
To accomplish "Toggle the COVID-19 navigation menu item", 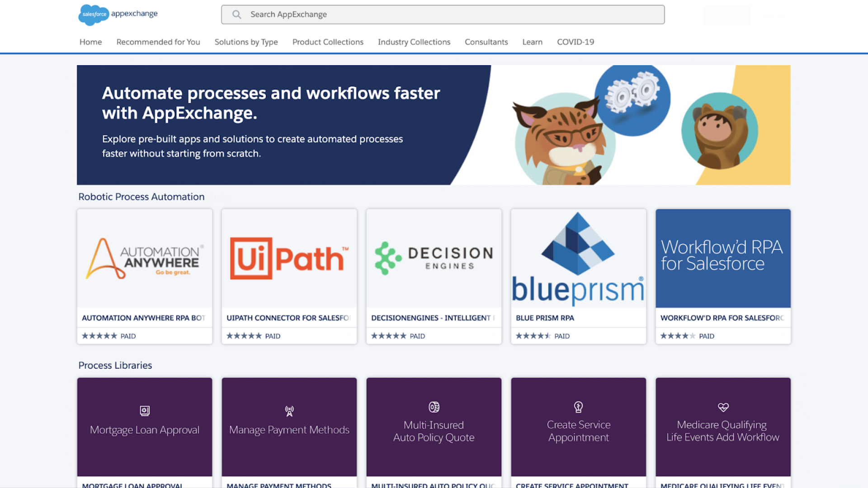I will (576, 41).
